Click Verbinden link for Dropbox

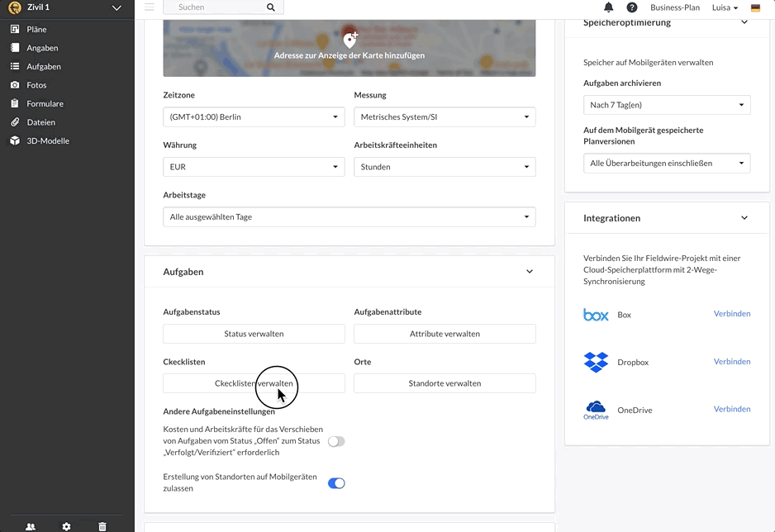pos(732,362)
